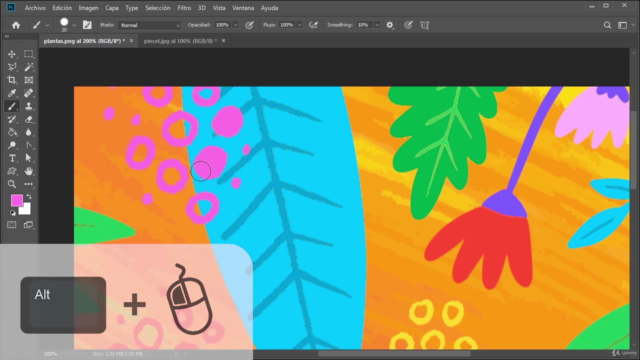
Task: Select the Dodge tool
Action: (12, 145)
